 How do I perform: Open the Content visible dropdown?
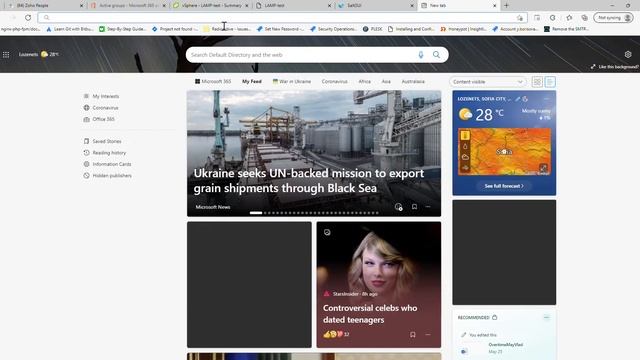[487, 82]
